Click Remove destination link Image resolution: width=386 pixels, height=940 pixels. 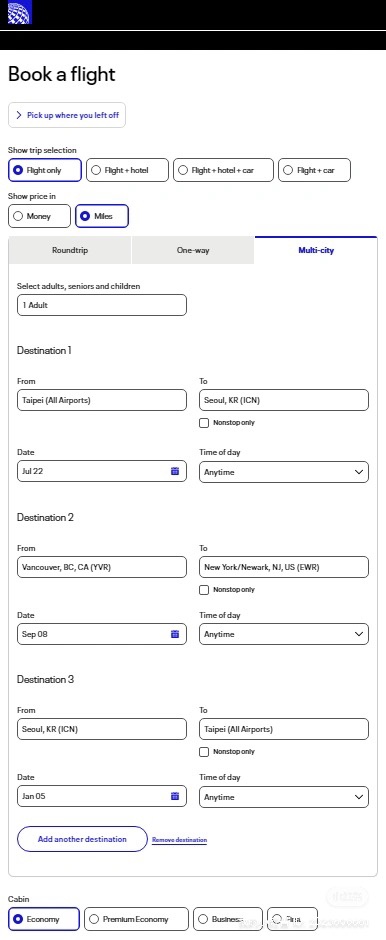point(179,840)
